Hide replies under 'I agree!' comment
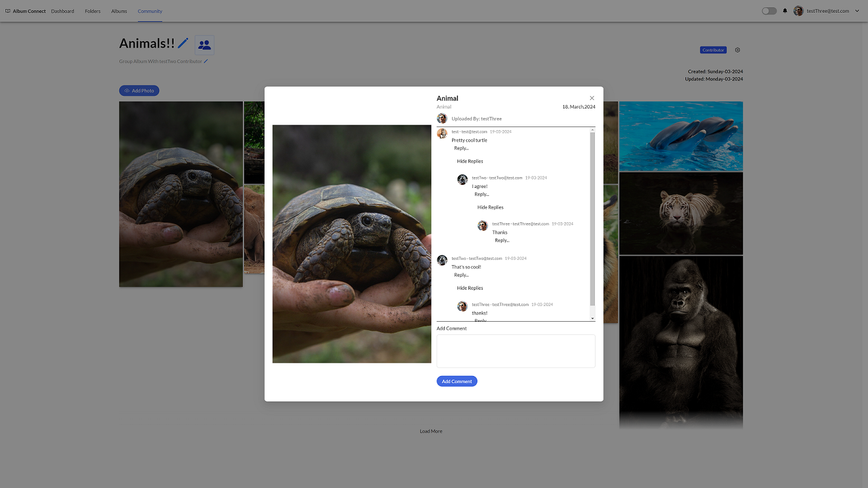The width and height of the screenshot is (868, 488). coord(490,207)
